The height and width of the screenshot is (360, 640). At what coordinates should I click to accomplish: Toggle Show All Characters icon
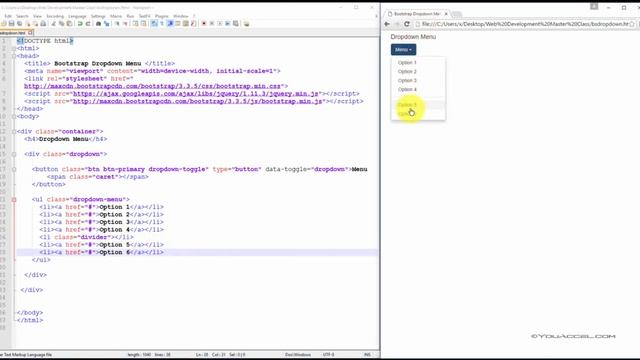(162, 24)
